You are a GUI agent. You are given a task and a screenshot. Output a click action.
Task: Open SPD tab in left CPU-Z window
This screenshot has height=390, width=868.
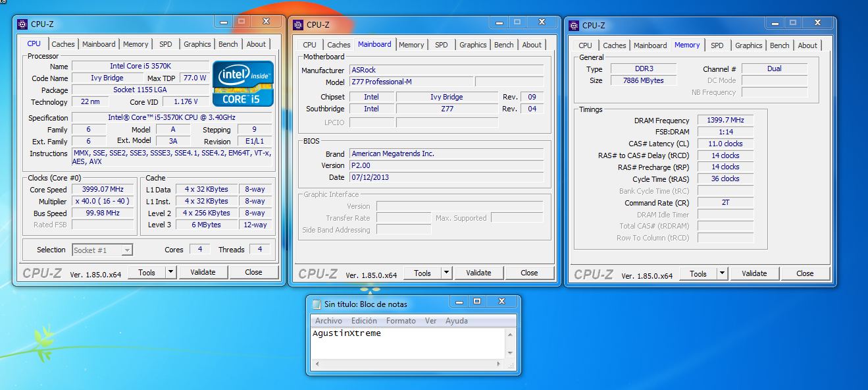(x=166, y=44)
